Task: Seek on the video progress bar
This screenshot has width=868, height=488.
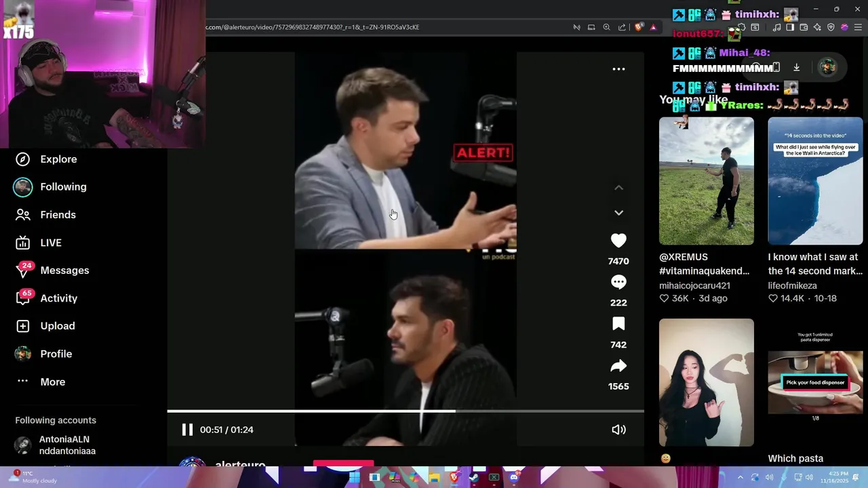Action: click(406, 411)
